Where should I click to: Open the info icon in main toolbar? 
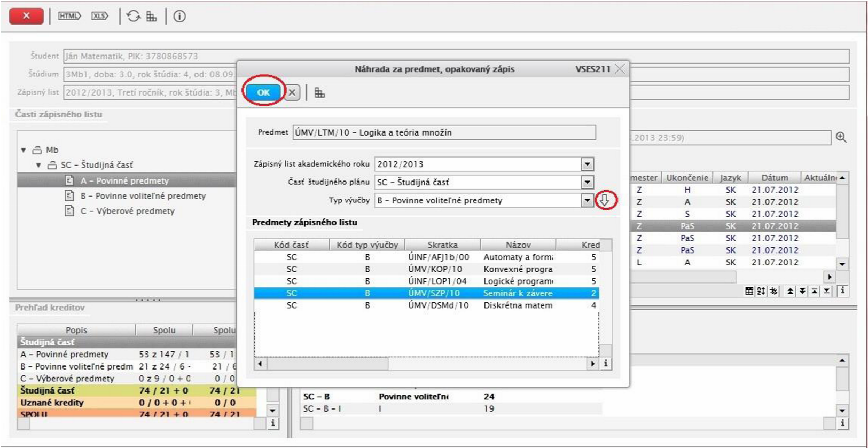click(x=179, y=16)
